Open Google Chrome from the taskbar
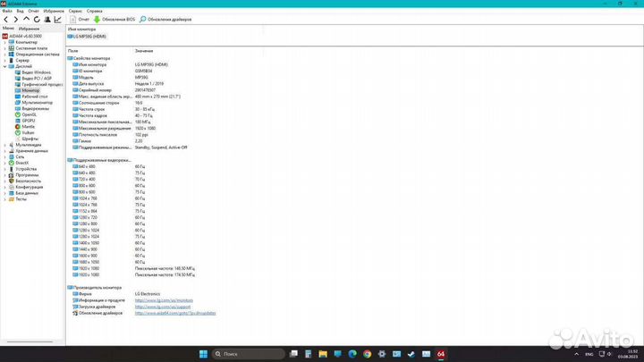Image resolution: width=644 pixels, height=362 pixels. (x=368, y=354)
